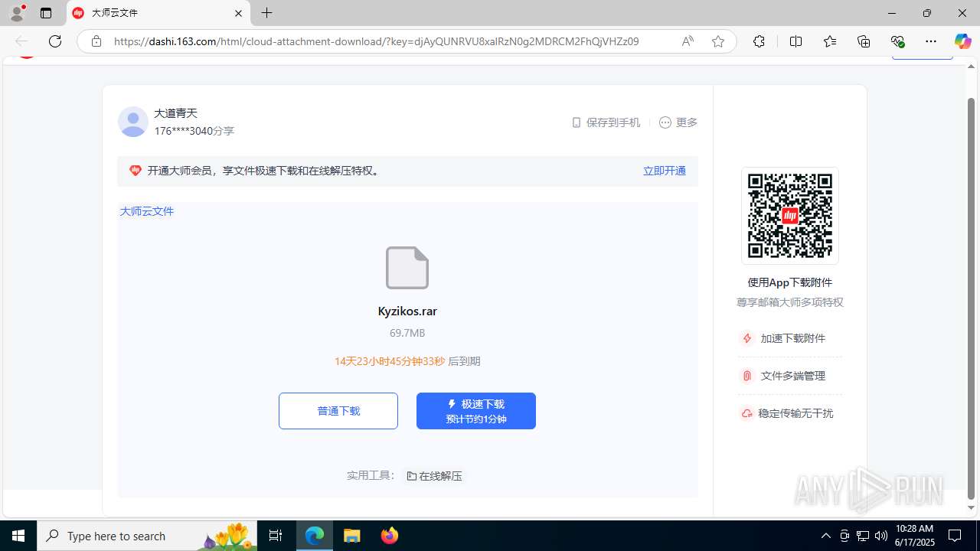The image size is (980, 551).
Task: Open the Collections icon
Action: tap(864, 41)
